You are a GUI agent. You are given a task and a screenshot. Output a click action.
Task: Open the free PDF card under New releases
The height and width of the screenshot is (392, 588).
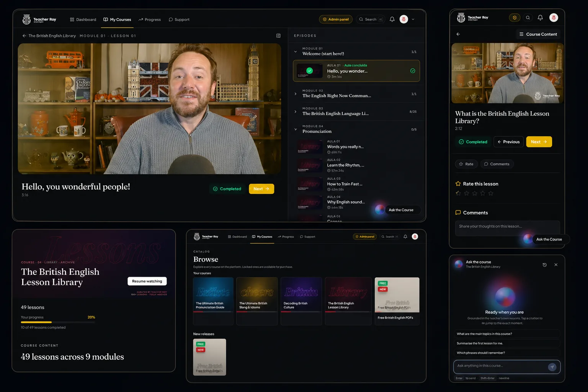[x=209, y=357]
